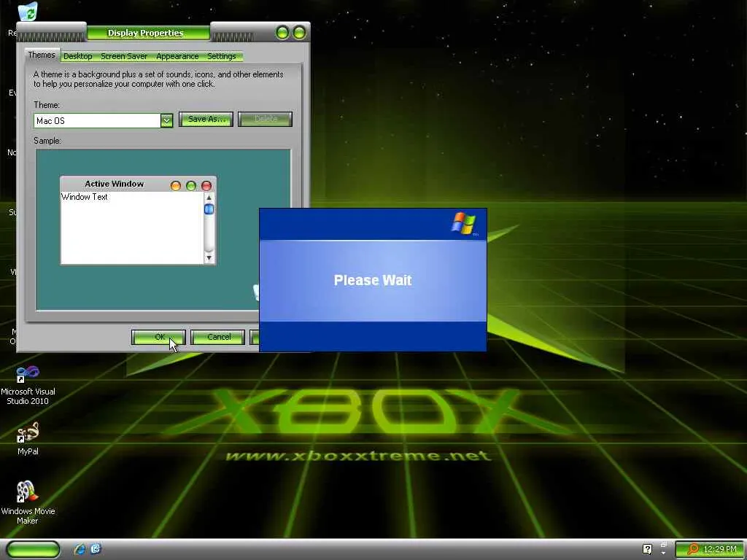
Task: Click the Windows logo in Please Wait
Action: (x=463, y=223)
